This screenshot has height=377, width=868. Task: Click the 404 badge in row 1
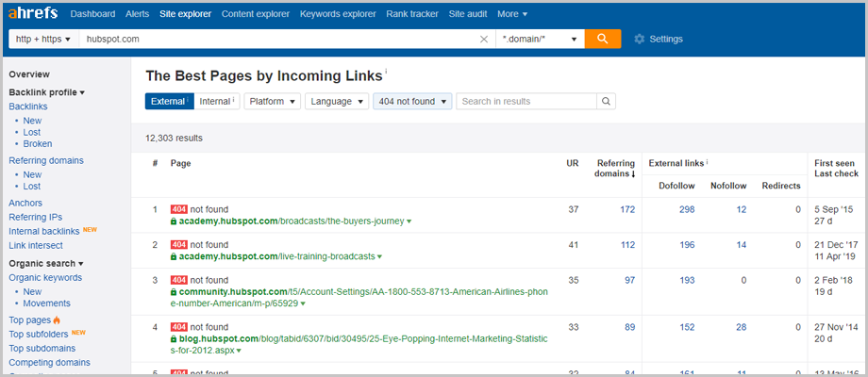pos(179,209)
